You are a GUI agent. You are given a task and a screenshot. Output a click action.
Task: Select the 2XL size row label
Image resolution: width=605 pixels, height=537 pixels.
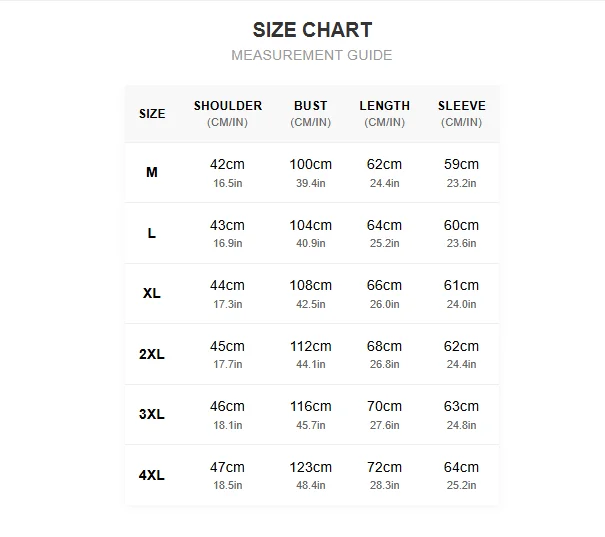click(152, 354)
